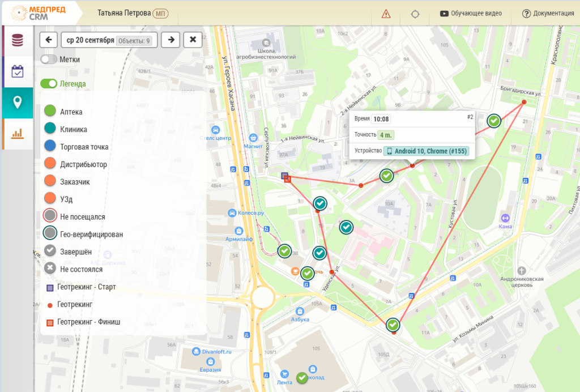This screenshot has width=580, height=392.
Task: Click the Андрониковская церковь cross icon
Action: coord(522,271)
